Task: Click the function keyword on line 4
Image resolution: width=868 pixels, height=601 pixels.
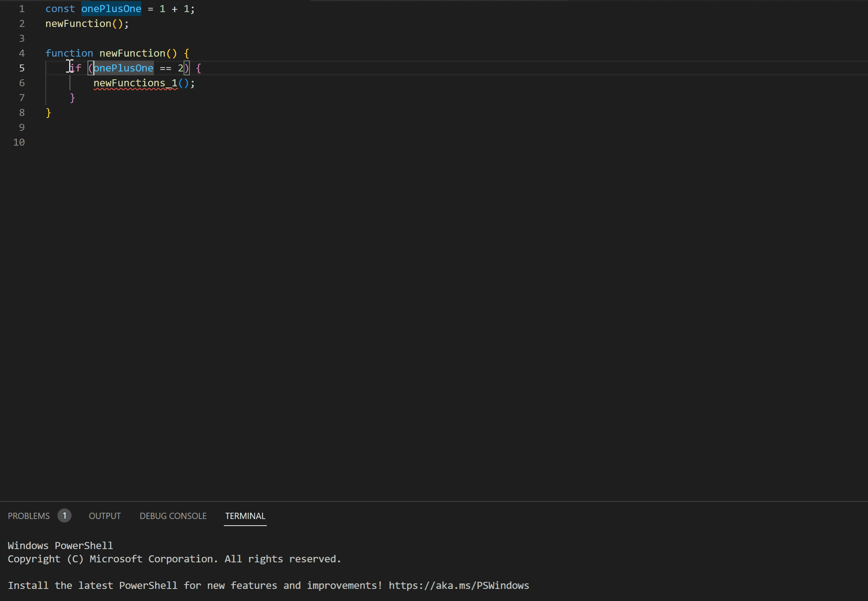Action: [69, 54]
